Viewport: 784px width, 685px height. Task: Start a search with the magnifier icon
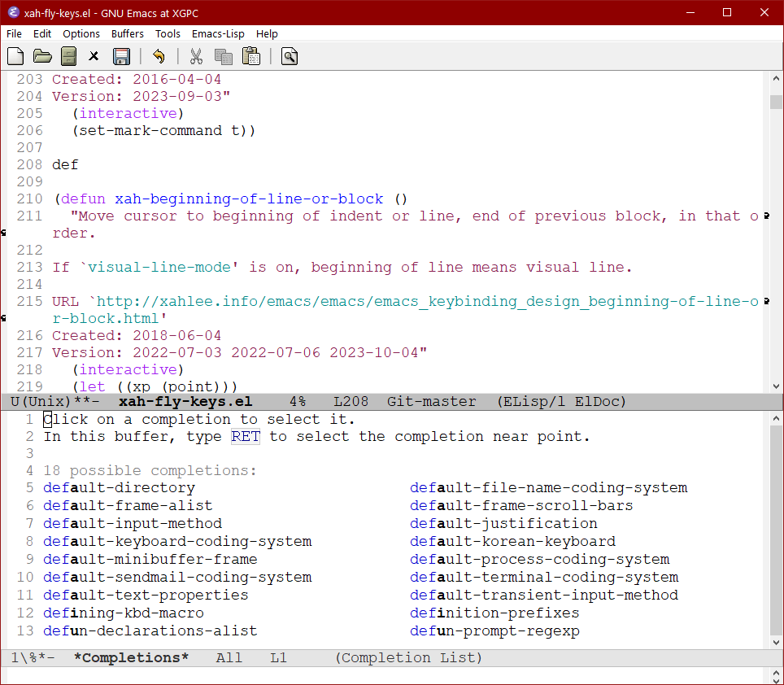click(x=289, y=56)
